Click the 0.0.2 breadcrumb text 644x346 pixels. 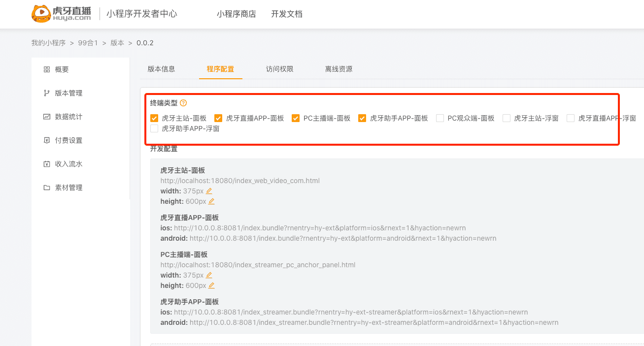[145, 43]
